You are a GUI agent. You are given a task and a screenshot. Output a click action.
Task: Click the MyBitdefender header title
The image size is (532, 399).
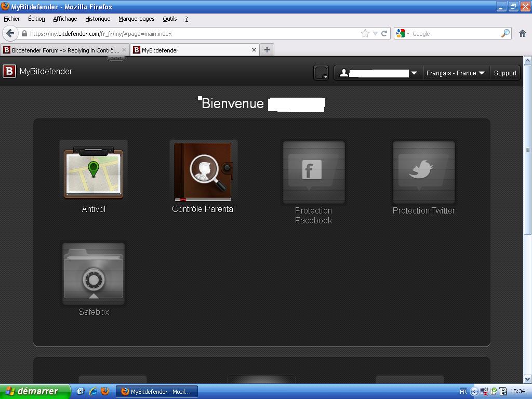coord(46,71)
